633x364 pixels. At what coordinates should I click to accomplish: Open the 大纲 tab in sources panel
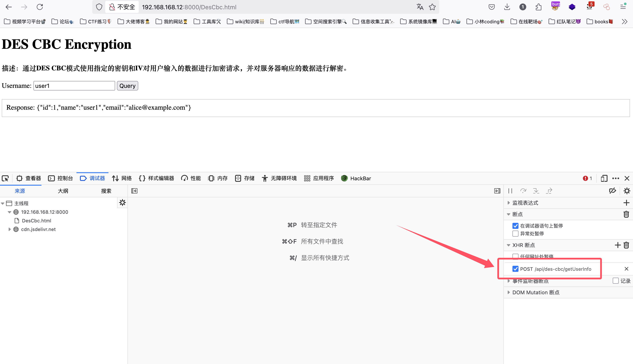[x=63, y=191]
